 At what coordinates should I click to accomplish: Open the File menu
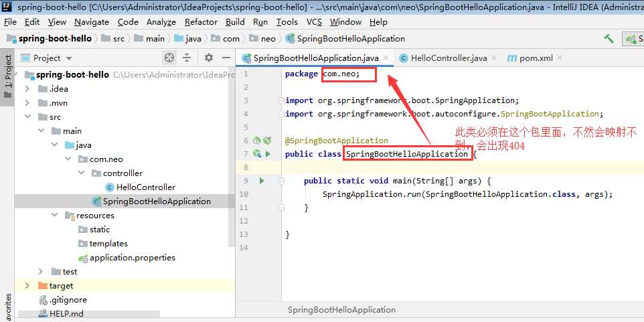point(10,22)
